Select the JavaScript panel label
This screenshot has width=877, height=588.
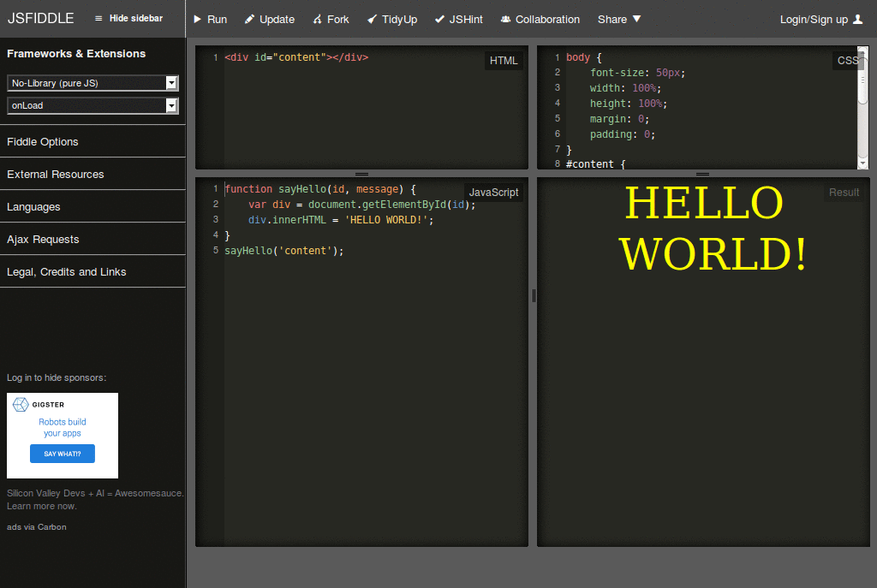[x=493, y=193]
